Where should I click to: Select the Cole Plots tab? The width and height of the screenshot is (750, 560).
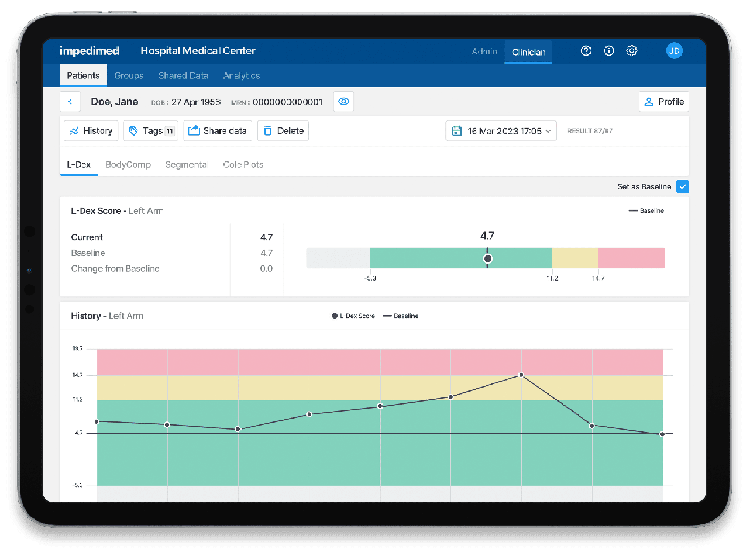click(x=243, y=164)
